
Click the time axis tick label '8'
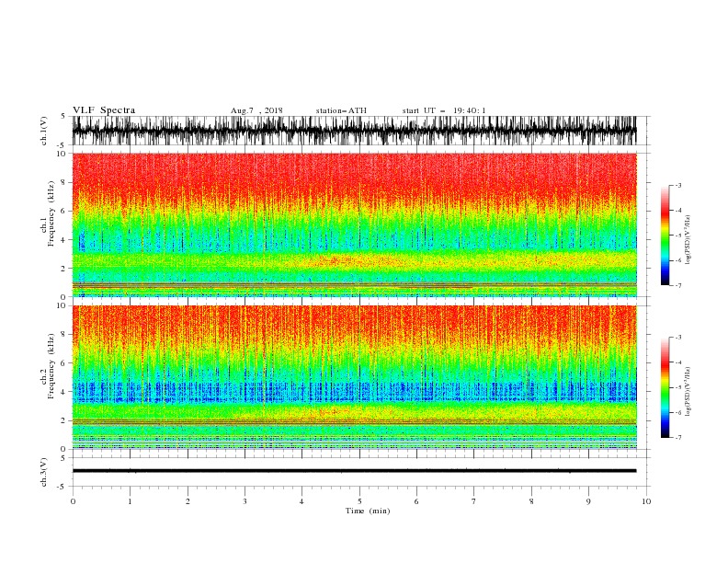tap(531, 501)
